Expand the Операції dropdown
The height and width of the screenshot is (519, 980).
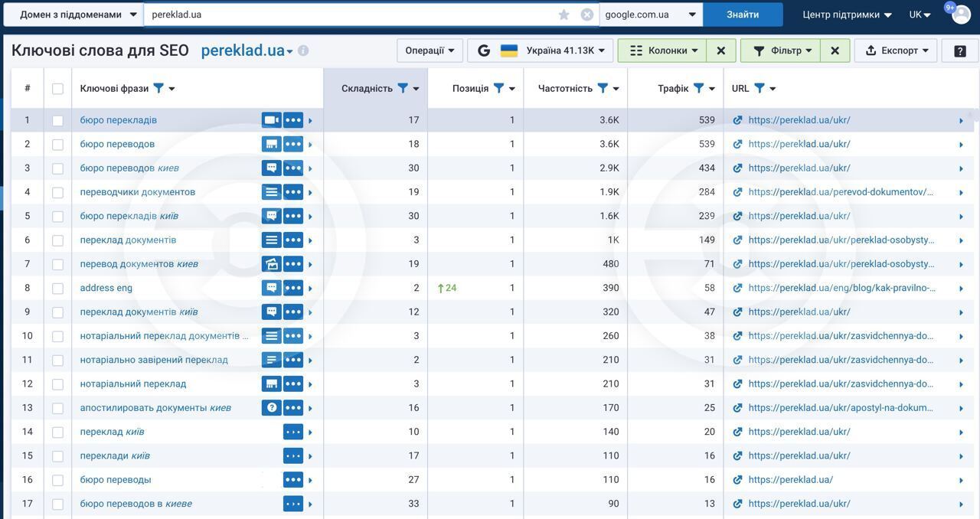point(430,51)
